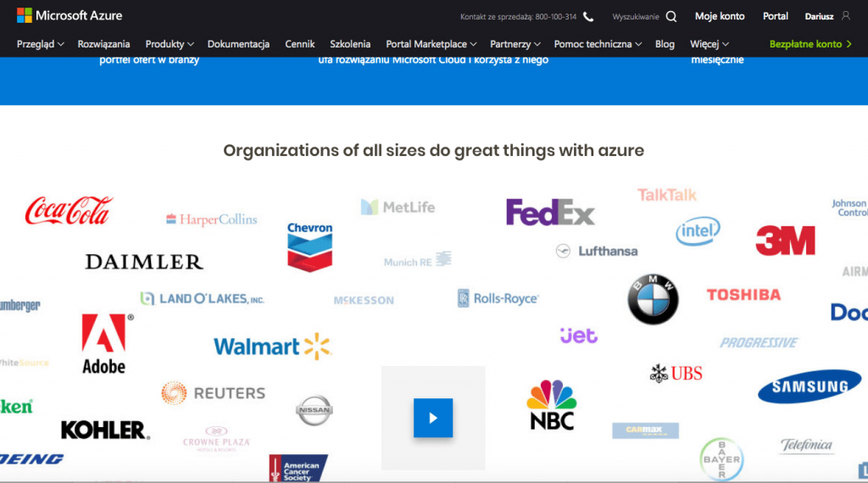The width and height of the screenshot is (868, 483).
Task: Click the Chevron logo
Action: pos(310,247)
